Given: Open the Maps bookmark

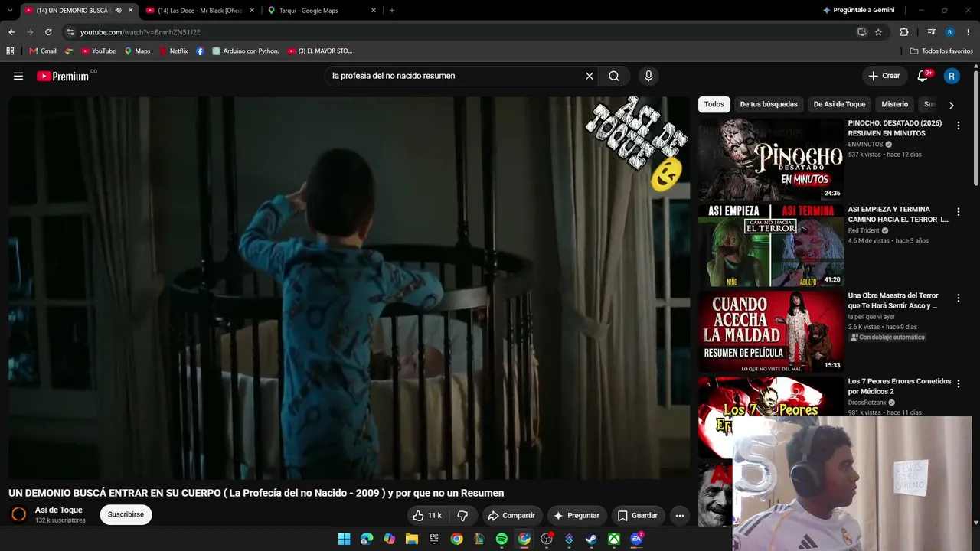Looking at the screenshot, I should [x=137, y=51].
